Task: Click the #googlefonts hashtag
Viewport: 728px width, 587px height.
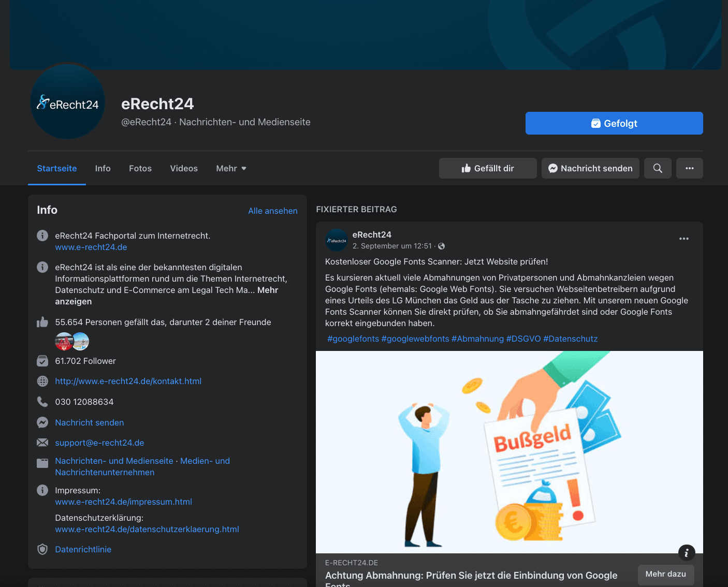Action: (x=353, y=339)
